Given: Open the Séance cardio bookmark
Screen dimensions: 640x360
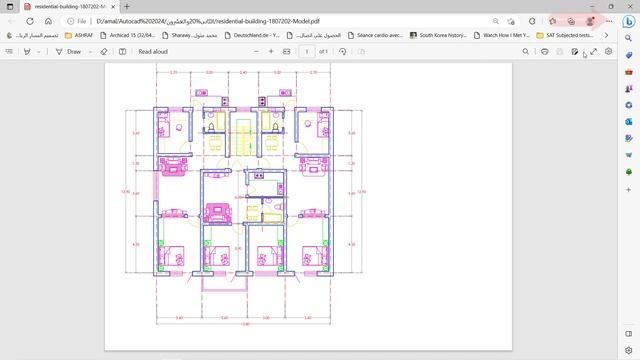Looking at the screenshot, I should (376, 36).
